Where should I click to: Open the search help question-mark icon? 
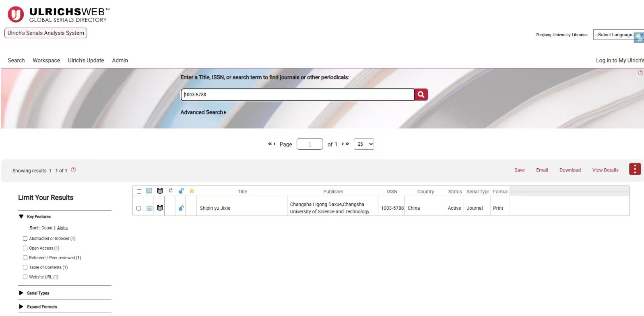pyautogui.click(x=640, y=73)
